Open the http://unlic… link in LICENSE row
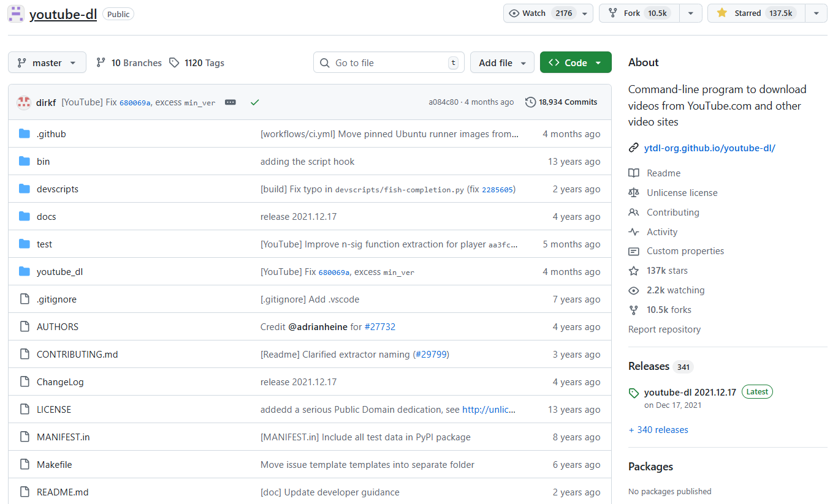Viewport: 830px width, 504px height. click(x=489, y=410)
